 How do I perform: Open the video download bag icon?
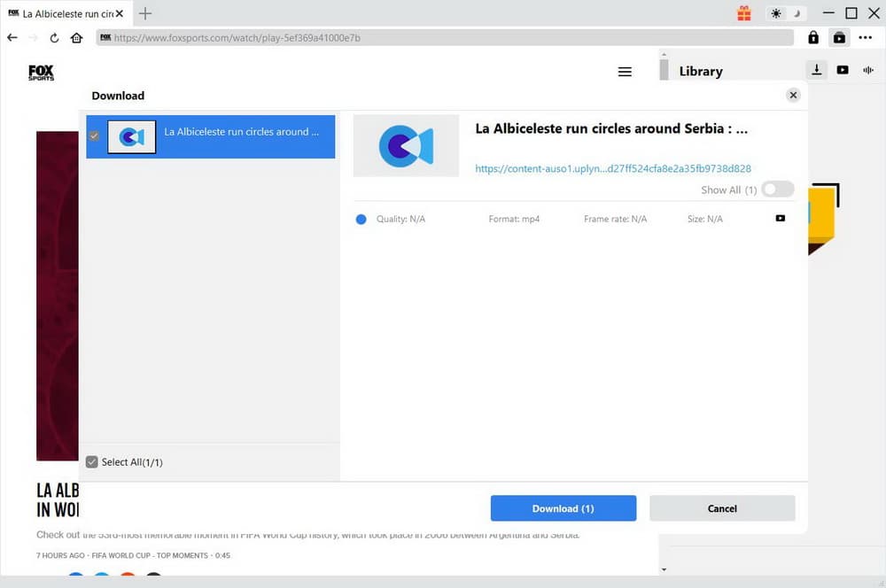838,38
